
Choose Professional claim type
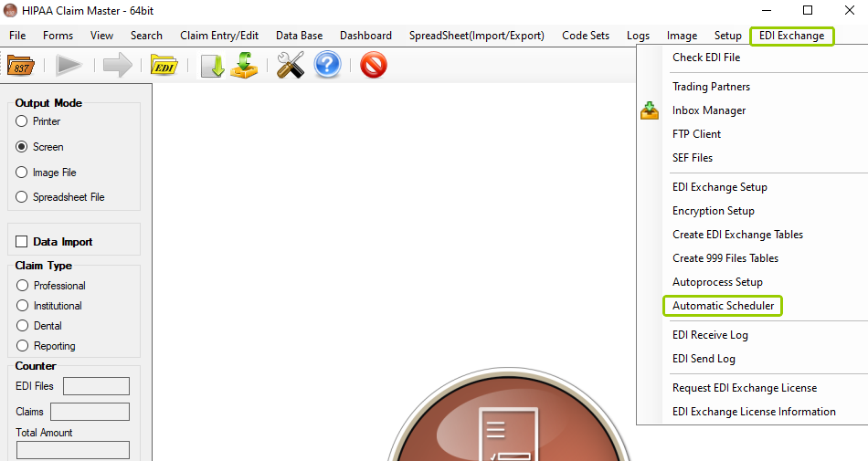[x=22, y=285]
